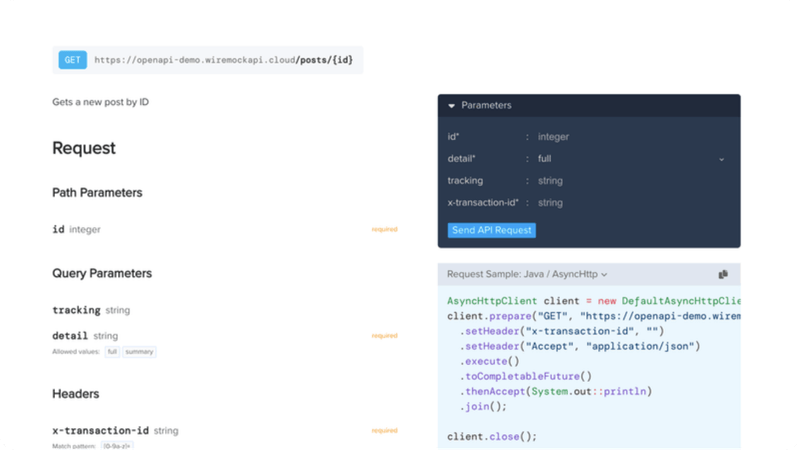Click the detail query parameter name
This screenshot has width=800, height=450.
[70, 336]
